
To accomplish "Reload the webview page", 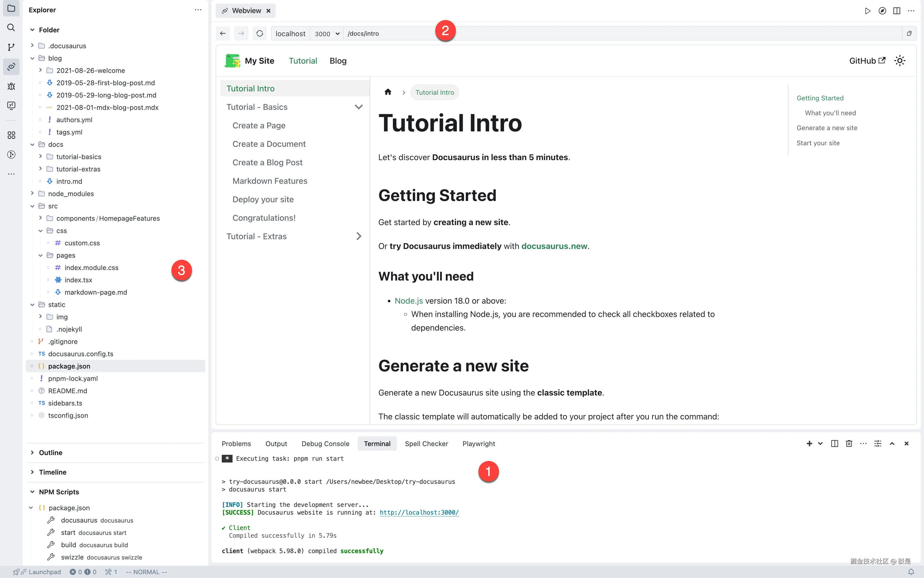I will click(259, 34).
